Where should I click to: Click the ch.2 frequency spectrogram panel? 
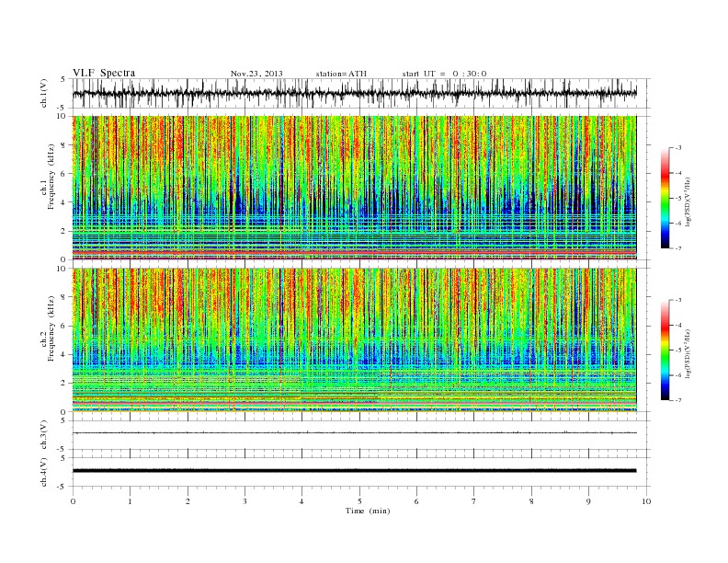pos(354,340)
